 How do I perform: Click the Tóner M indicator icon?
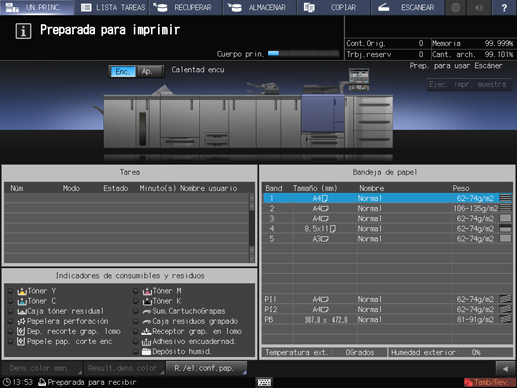tap(147, 291)
